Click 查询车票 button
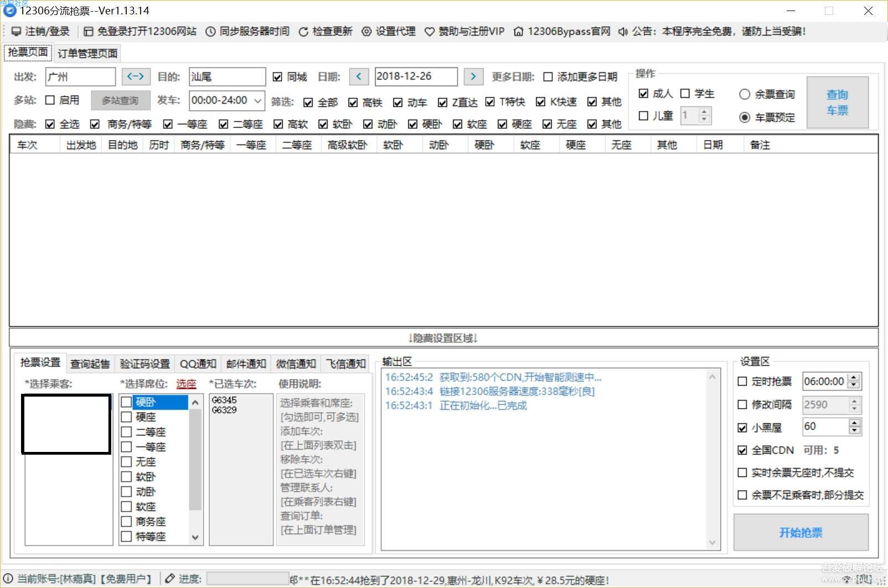The image size is (888, 588). tap(837, 102)
